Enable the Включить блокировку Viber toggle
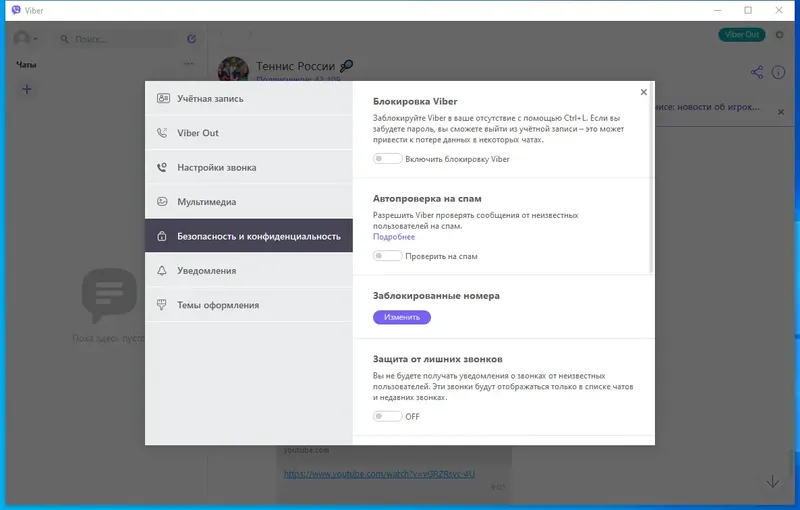Image resolution: width=800 pixels, height=510 pixels. [x=387, y=159]
